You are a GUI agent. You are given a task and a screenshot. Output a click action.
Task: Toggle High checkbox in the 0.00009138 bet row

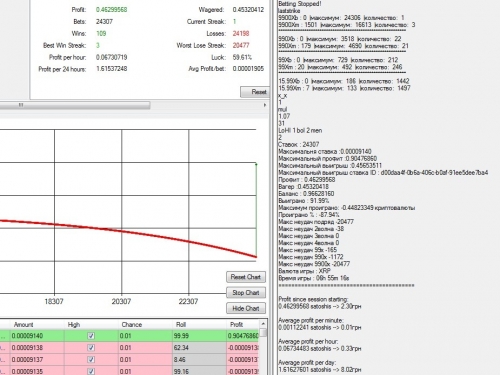91,348
